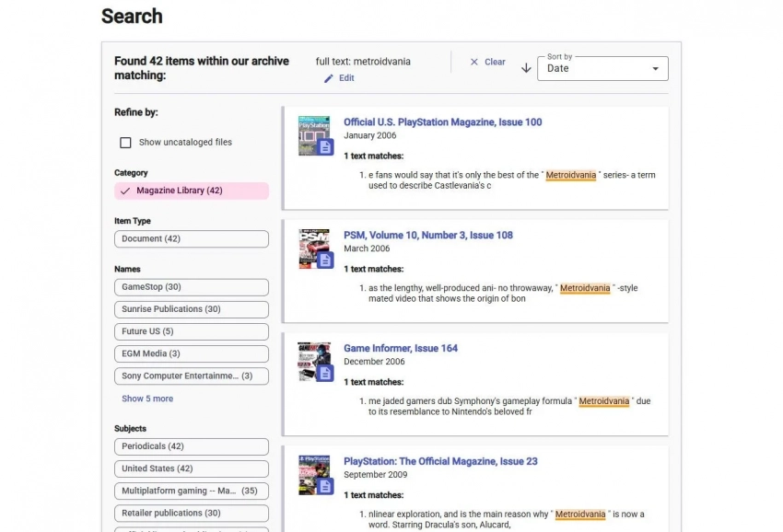
Task: Open the Sort by Date dropdown
Action: (x=602, y=68)
